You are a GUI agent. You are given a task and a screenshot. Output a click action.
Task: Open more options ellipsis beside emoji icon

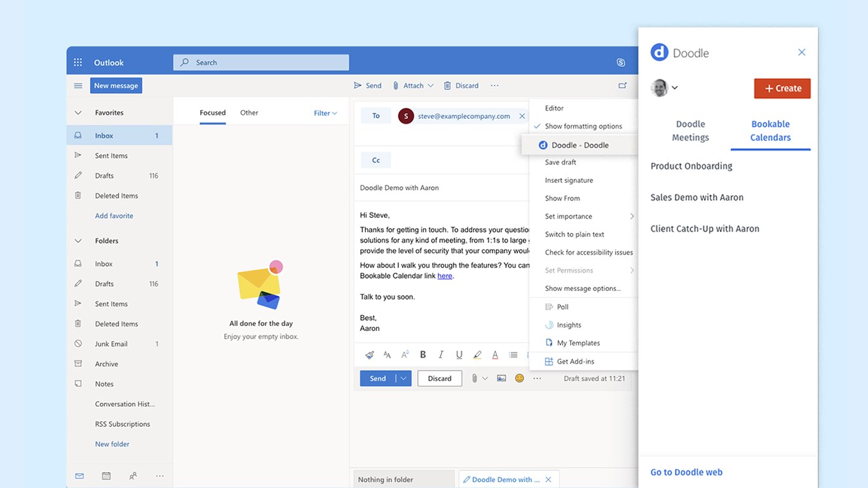537,379
